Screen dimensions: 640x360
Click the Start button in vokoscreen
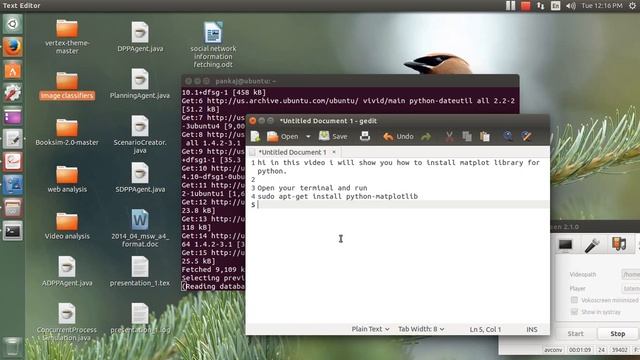pyautogui.click(x=575, y=333)
